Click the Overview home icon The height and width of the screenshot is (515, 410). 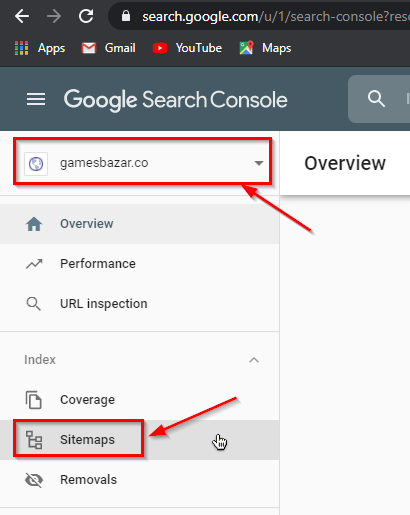coord(34,224)
